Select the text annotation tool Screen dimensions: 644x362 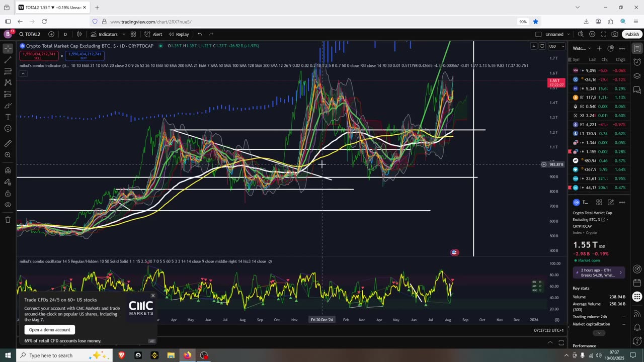(x=8, y=117)
